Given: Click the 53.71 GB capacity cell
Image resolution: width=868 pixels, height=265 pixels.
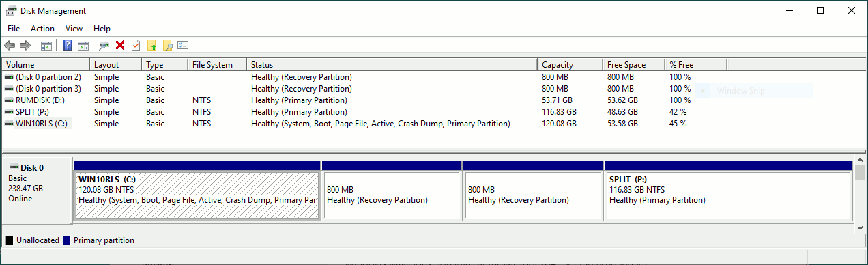Looking at the screenshot, I should 558,100.
